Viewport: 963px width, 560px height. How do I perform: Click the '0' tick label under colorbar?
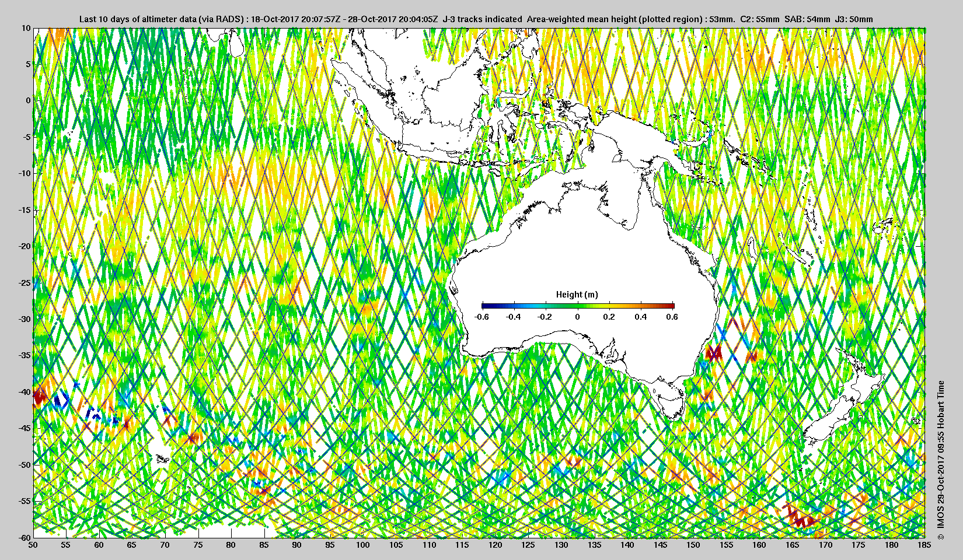pyautogui.click(x=578, y=317)
